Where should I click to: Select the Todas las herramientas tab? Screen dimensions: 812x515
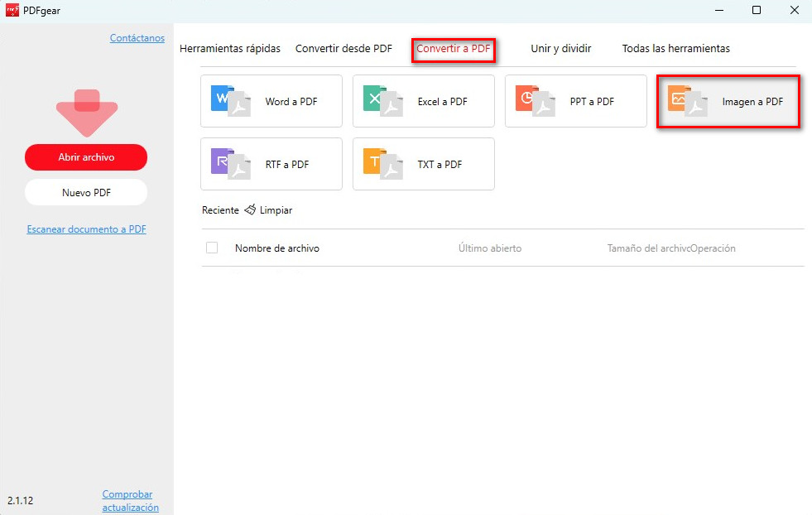point(675,48)
